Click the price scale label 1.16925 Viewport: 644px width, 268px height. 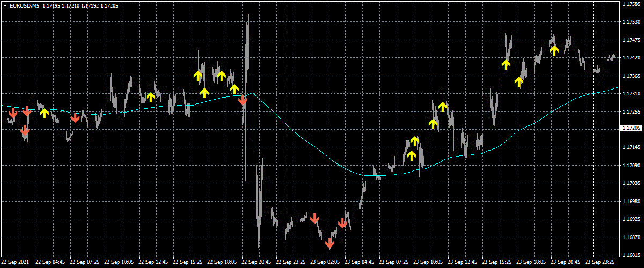631,219
